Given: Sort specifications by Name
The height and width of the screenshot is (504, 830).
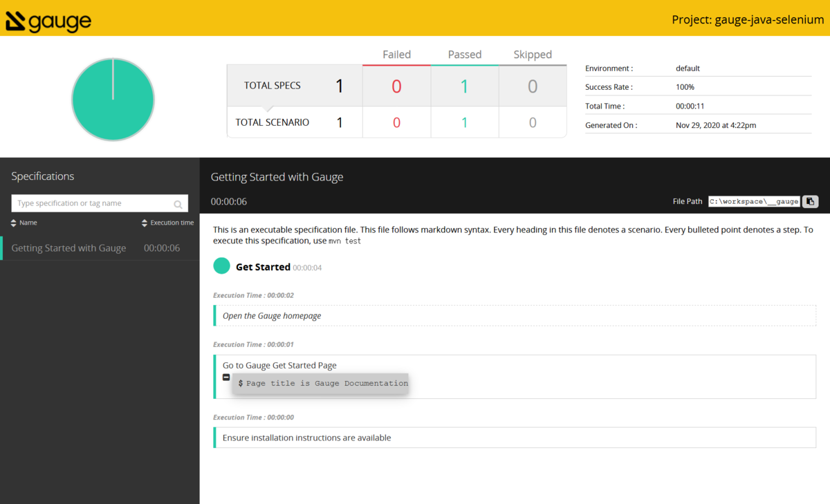Looking at the screenshot, I should [24, 223].
